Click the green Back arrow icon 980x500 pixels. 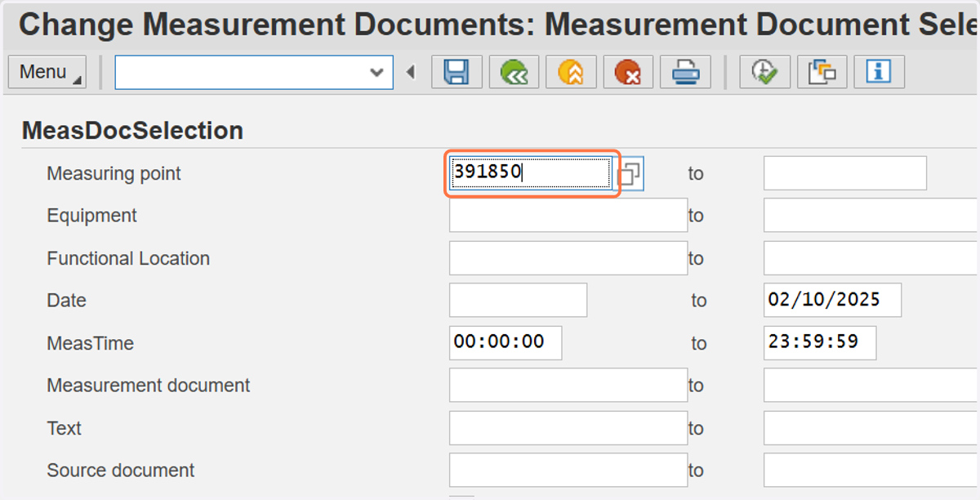[x=514, y=73]
